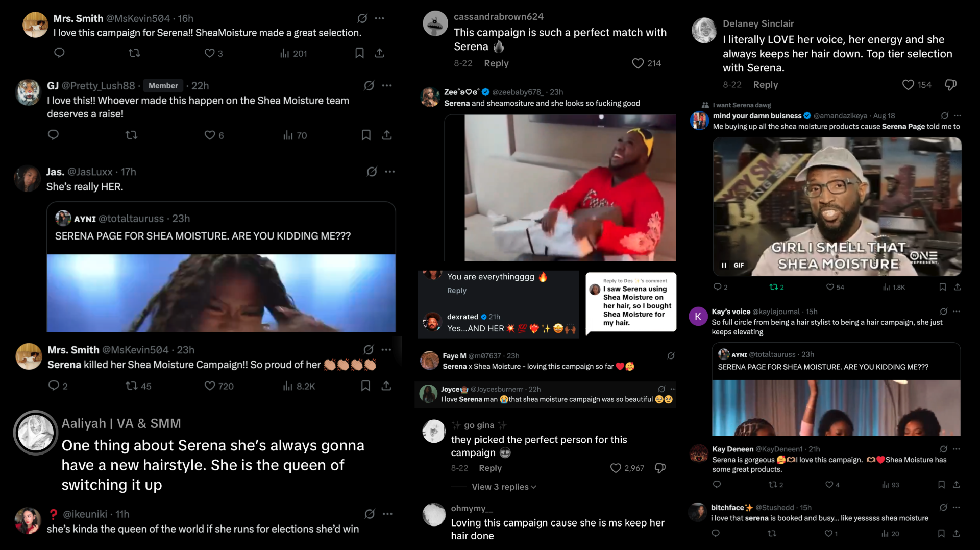This screenshot has width=980, height=550.
Task: Dislike Delaney Sinclair's comment
Action: [x=950, y=85]
